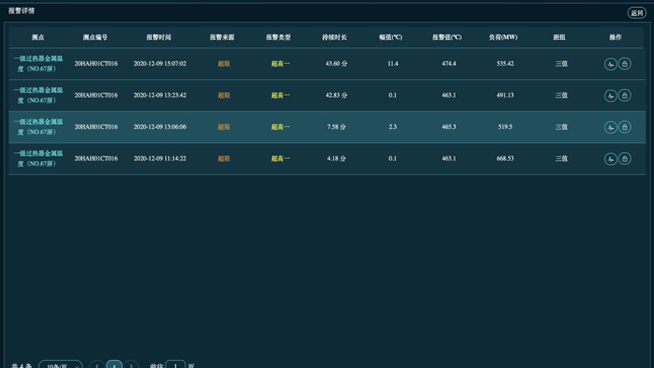
Task: Open trend curve icon for 13:06:06 alarm row
Action: [610, 127]
